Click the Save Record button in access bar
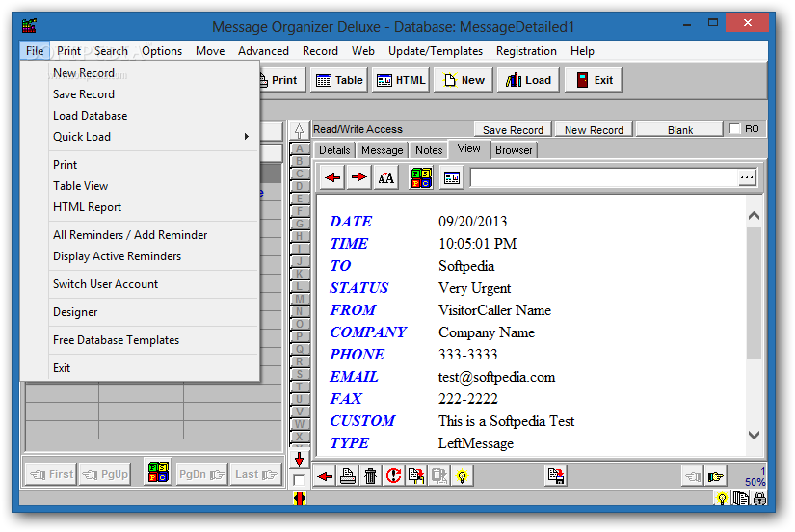The width and height of the screenshot is (795, 532). pos(513,130)
